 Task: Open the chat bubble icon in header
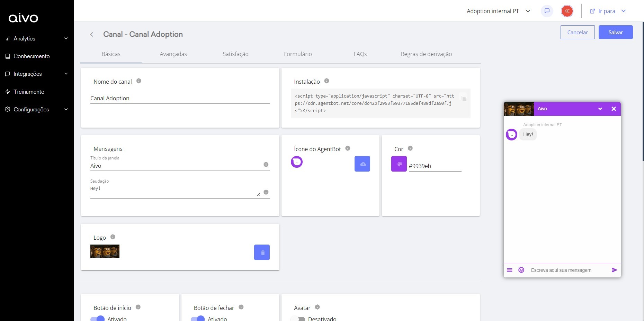(x=547, y=11)
